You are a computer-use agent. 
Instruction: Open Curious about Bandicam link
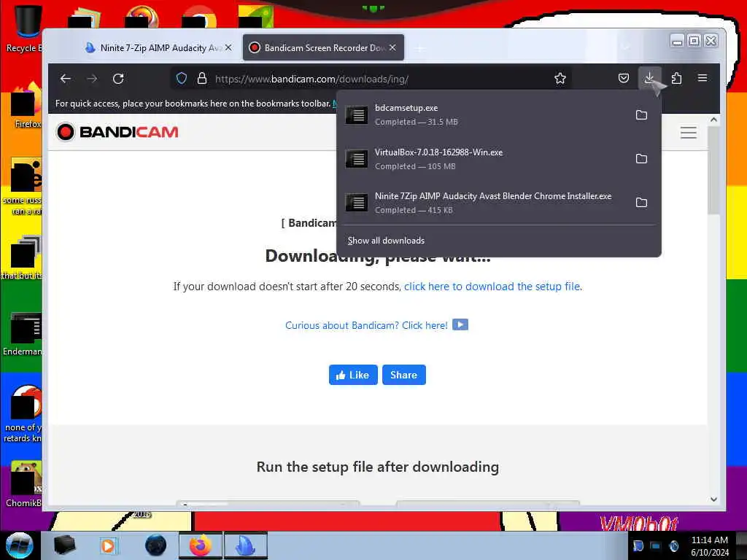point(366,325)
